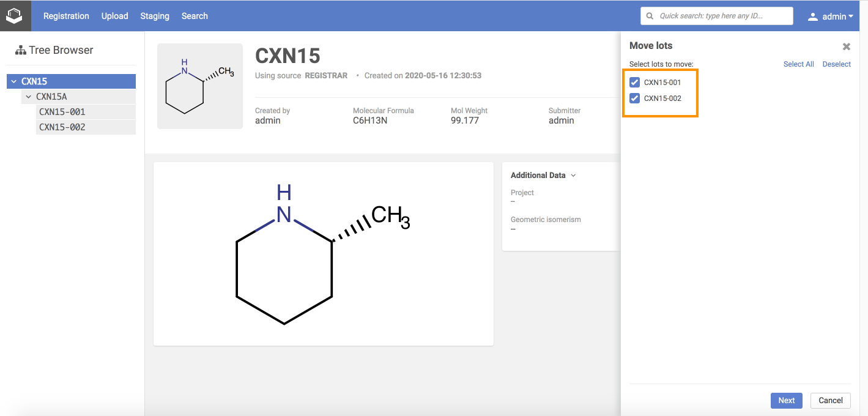Go to the Upload page
This screenshot has height=416, width=868.
coord(114,16)
